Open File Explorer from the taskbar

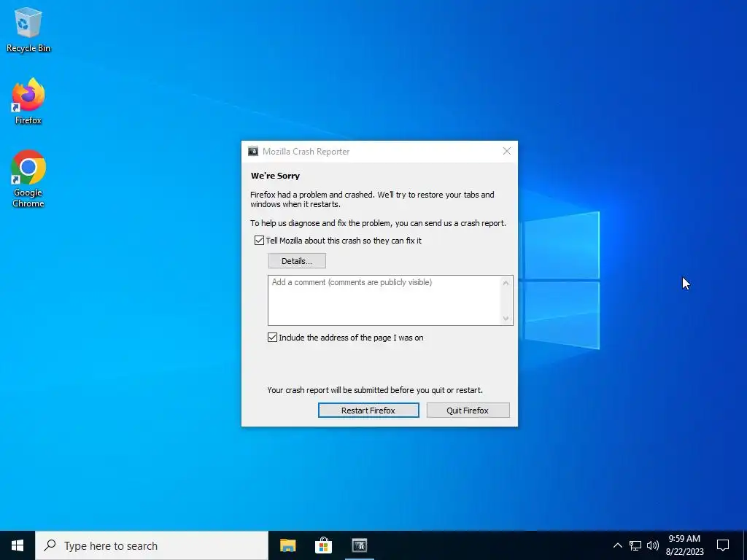pyautogui.click(x=287, y=545)
